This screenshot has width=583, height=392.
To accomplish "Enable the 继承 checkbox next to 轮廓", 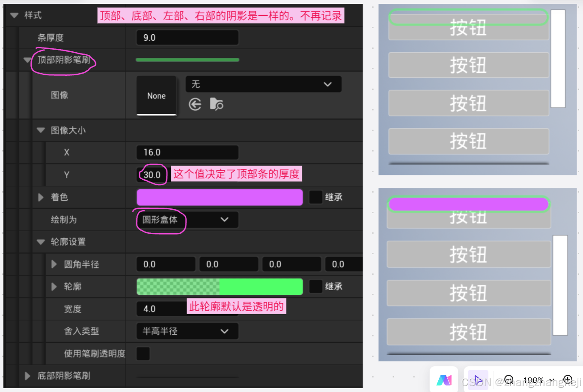I will (315, 286).
